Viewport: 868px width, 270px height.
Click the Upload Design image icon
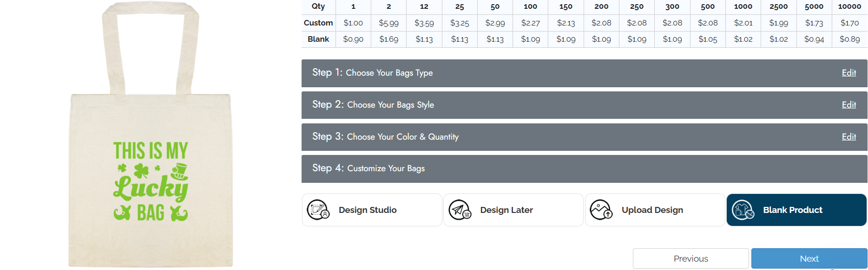(x=601, y=210)
